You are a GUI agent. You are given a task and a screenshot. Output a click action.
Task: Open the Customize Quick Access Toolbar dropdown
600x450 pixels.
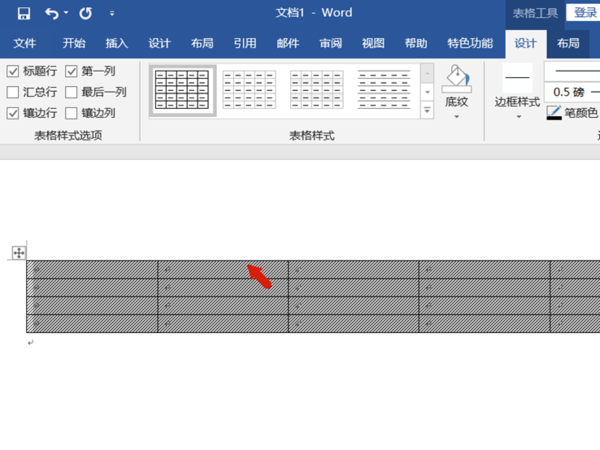112,14
